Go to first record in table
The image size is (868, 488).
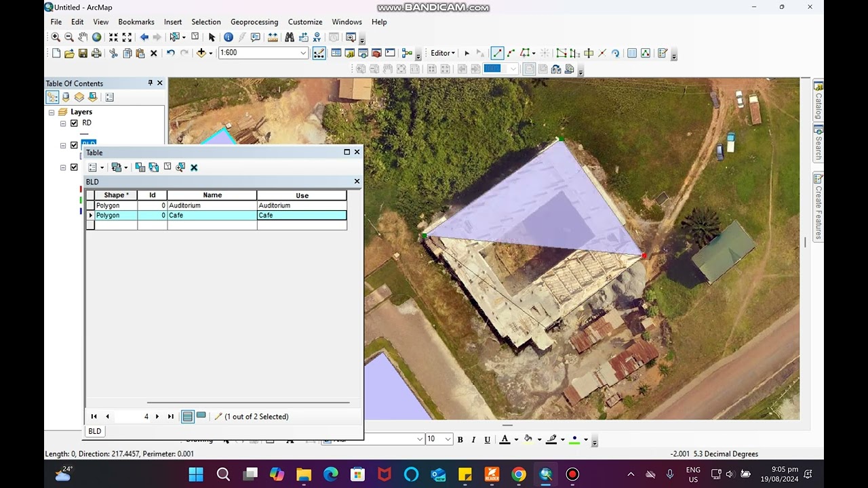[x=94, y=416]
